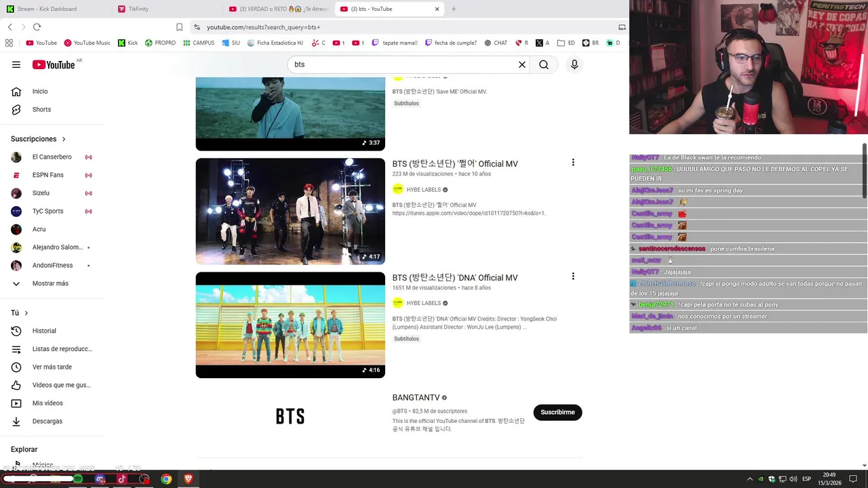868x488 pixels.
Task: Expand the Tú section chevron
Action: click(x=26, y=313)
